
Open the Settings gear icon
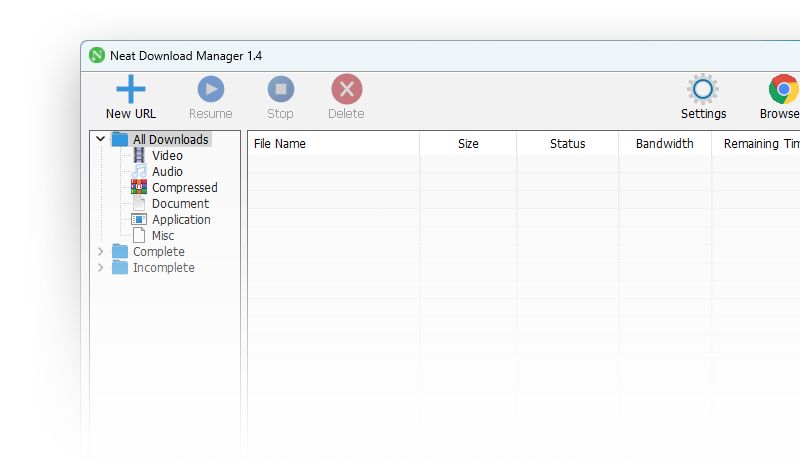(x=703, y=90)
